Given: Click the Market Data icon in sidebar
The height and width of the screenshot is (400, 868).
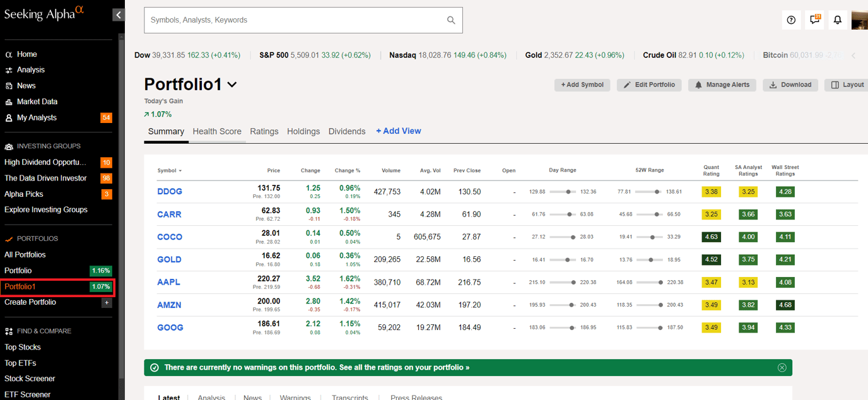Looking at the screenshot, I should click(9, 102).
